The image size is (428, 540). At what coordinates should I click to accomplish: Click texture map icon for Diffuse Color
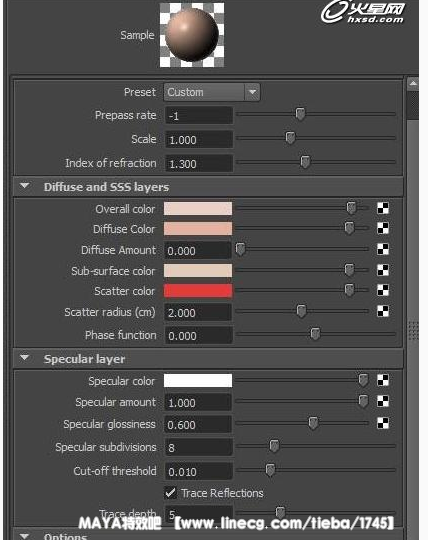(383, 228)
